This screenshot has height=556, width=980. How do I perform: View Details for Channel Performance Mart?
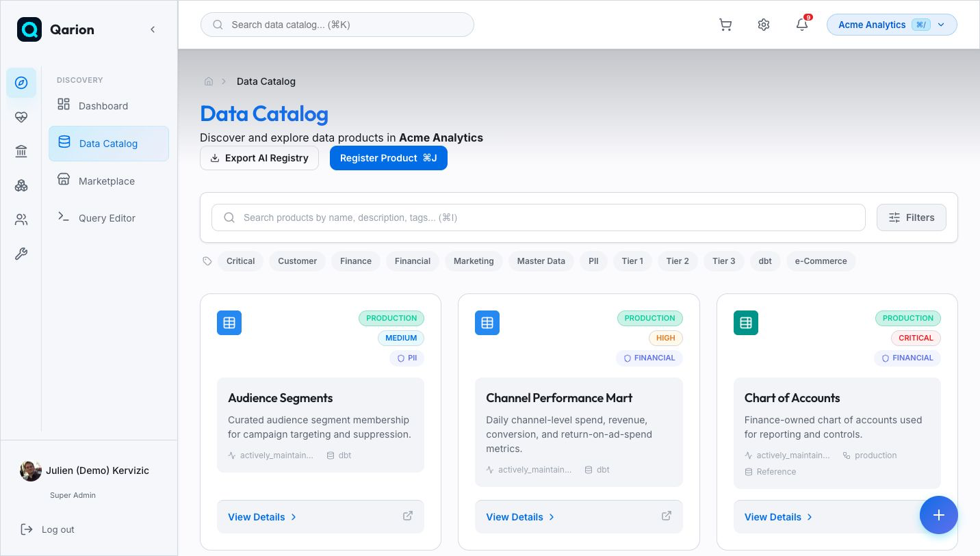click(x=520, y=517)
